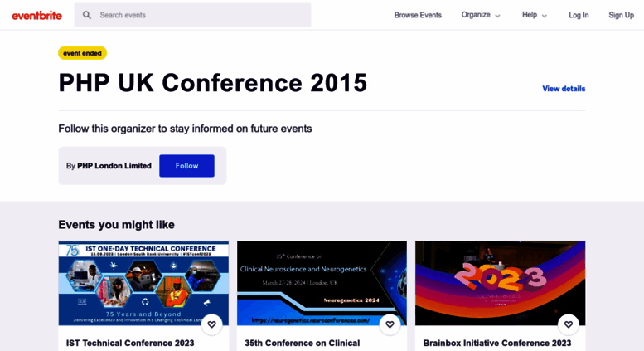Focus the Search events field

pyautogui.click(x=192, y=15)
